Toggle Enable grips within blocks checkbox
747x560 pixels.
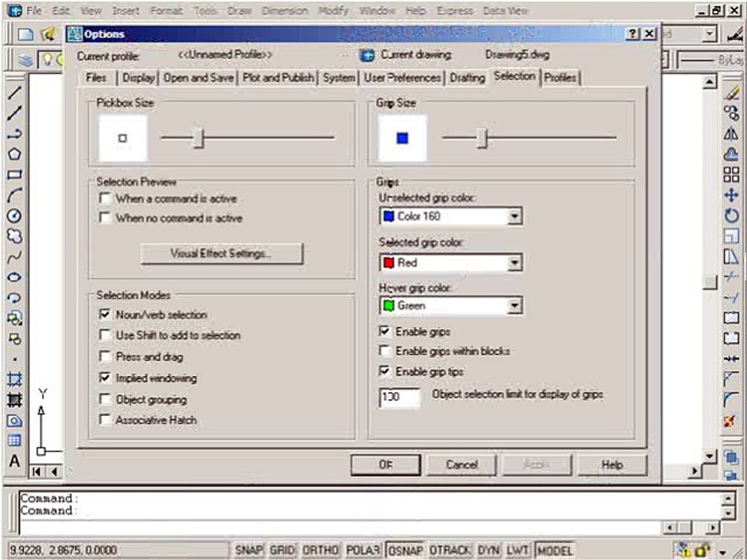click(384, 351)
